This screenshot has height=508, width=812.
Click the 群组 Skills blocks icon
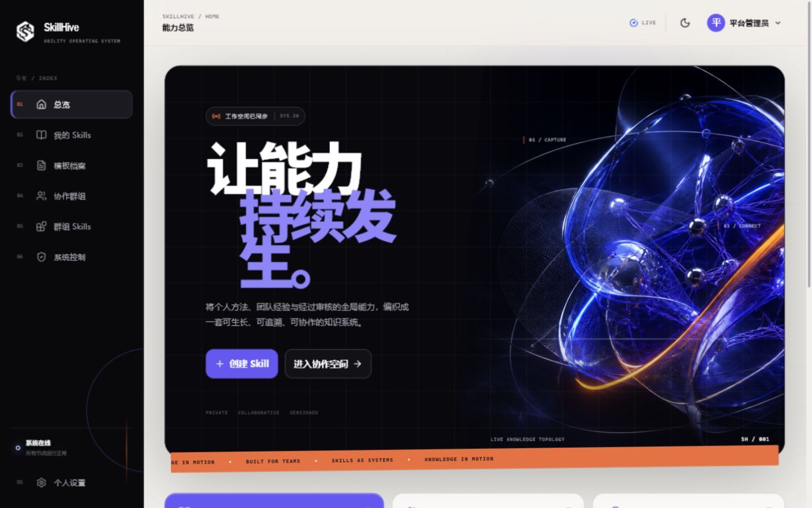(41, 226)
